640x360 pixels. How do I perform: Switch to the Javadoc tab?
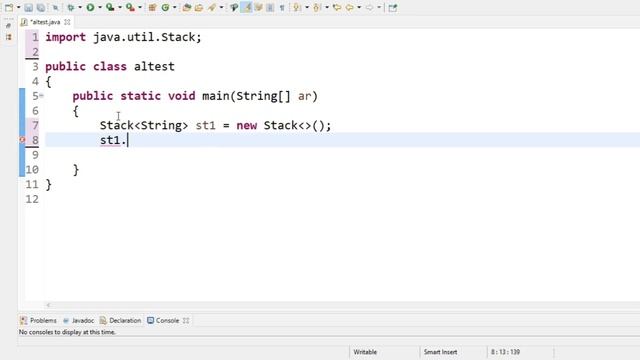79,320
